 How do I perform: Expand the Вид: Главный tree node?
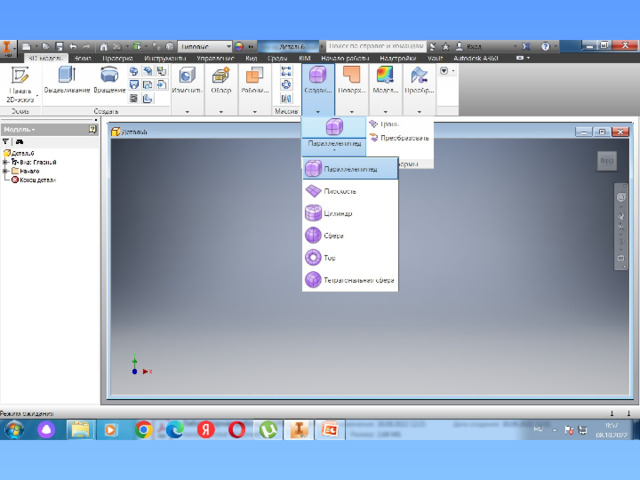[x=6, y=162]
